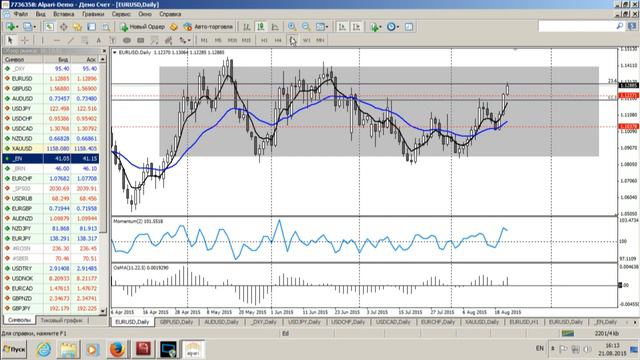The height and width of the screenshot is (360, 640).
Task: Select the ellipse drawing tool
Action: 127,40
